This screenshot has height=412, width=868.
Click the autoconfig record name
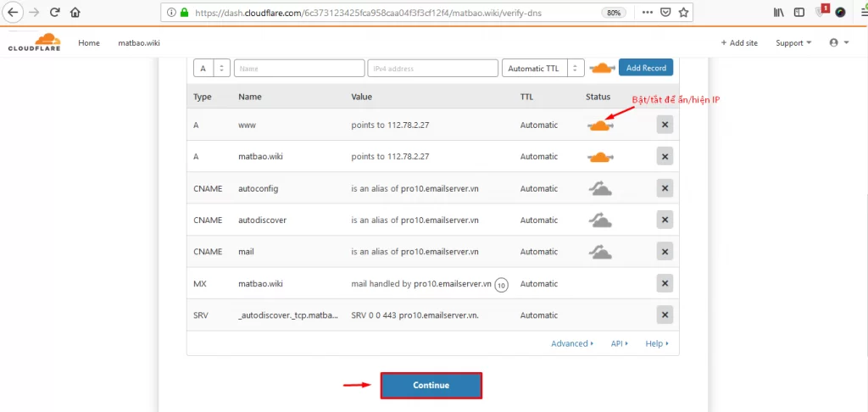pyautogui.click(x=259, y=188)
